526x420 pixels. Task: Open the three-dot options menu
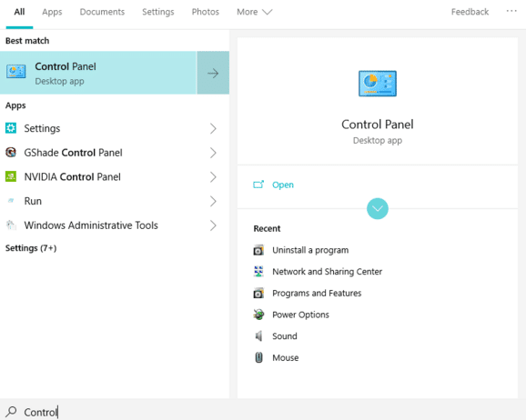point(511,11)
